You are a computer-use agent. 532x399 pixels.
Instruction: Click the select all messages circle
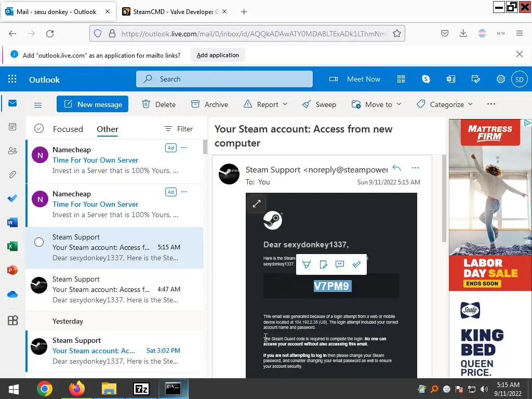tap(39, 129)
